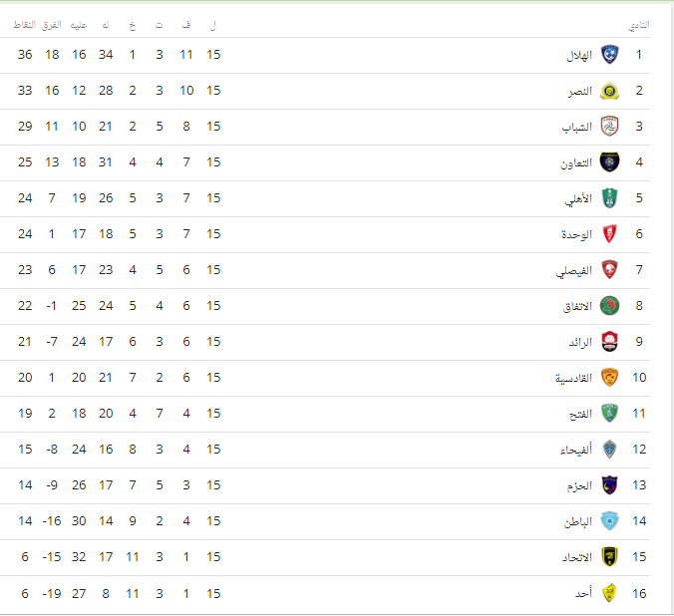Click the الاتفاق club crest icon
This screenshot has width=674, height=616.
pyautogui.click(x=609, y=306)
